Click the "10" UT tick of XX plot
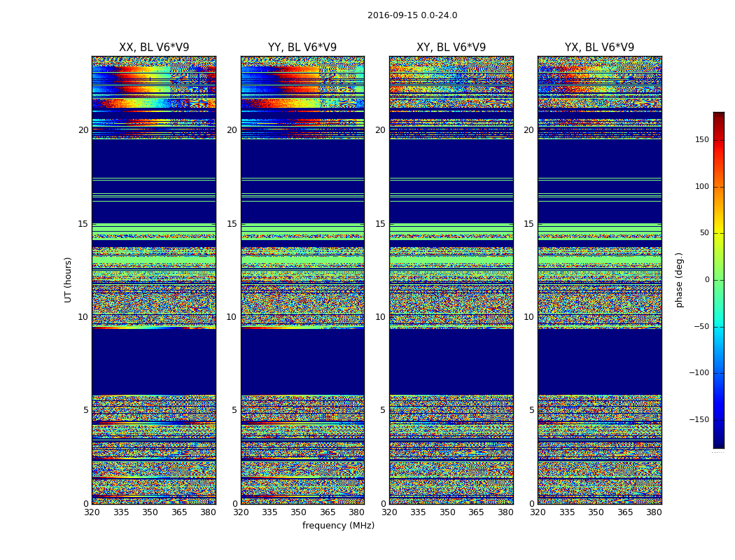 [83, 317]
